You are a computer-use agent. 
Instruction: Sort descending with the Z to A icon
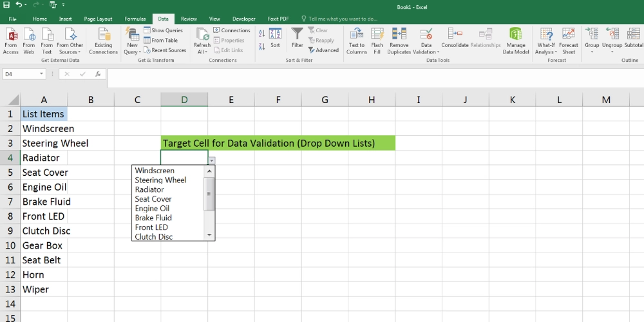click(261, 47)
